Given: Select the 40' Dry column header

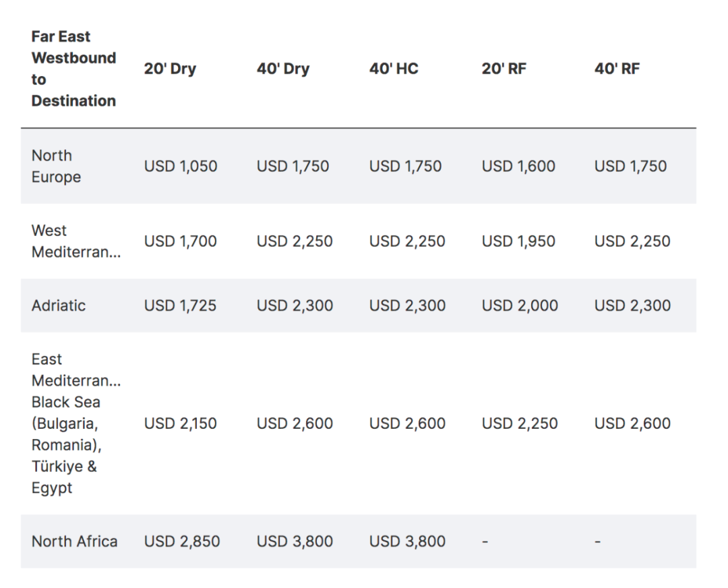Looking at the screenshot, I should 282,69.
